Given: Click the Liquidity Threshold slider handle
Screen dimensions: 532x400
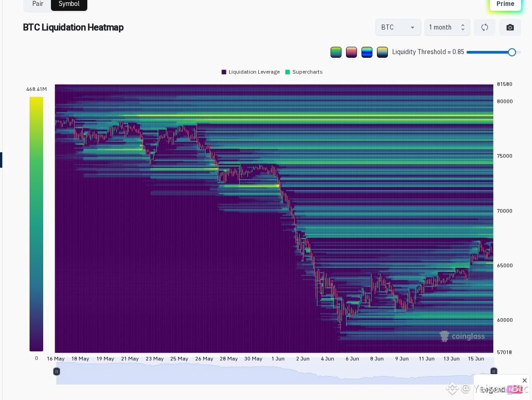Looking at the screenshot, I should tap(512, 52).
